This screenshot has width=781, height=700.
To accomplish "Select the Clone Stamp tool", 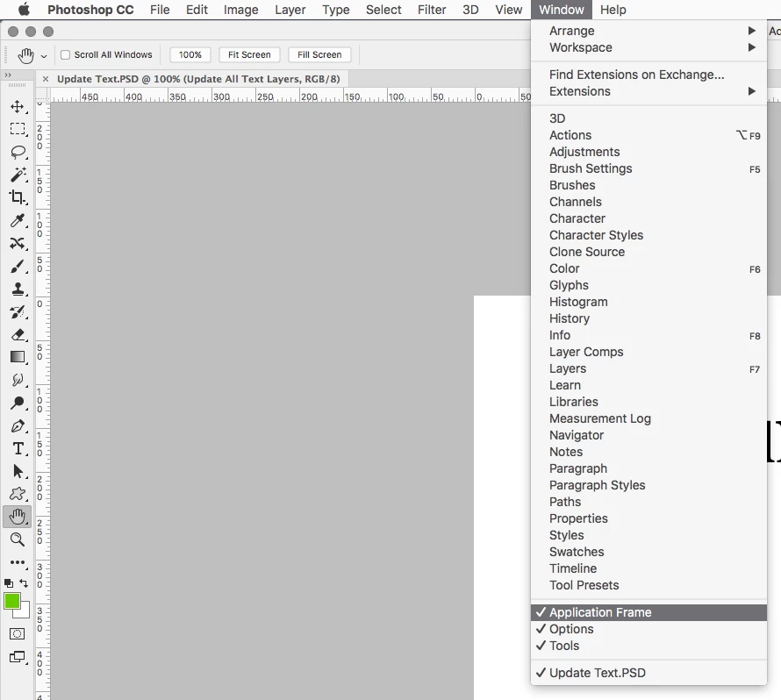I will click(x=18, y=289).
